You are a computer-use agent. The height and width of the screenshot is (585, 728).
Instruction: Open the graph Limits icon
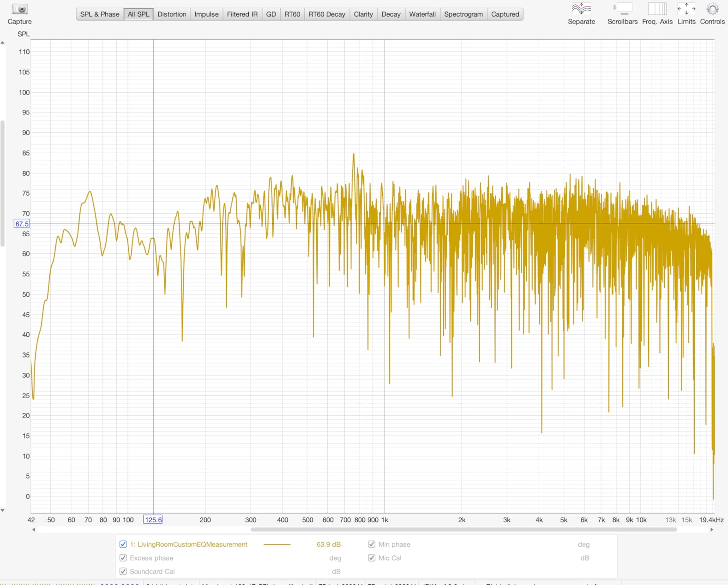(x=686, y=9)
